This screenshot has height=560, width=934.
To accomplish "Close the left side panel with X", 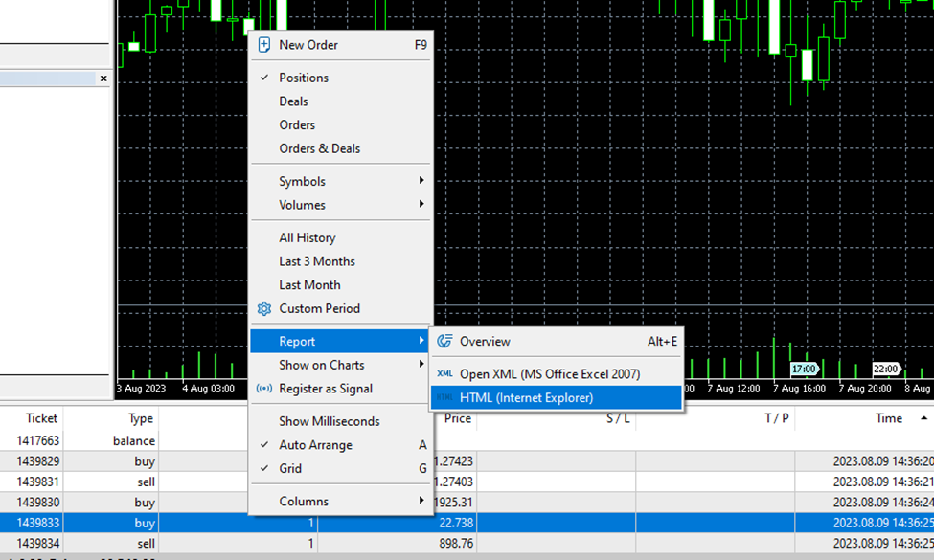I will (x=103, y=78).
